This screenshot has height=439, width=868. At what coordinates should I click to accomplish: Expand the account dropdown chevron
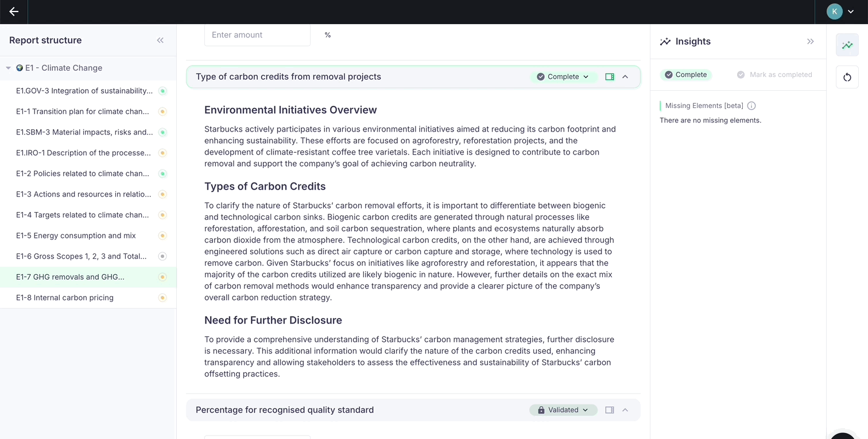851,11
